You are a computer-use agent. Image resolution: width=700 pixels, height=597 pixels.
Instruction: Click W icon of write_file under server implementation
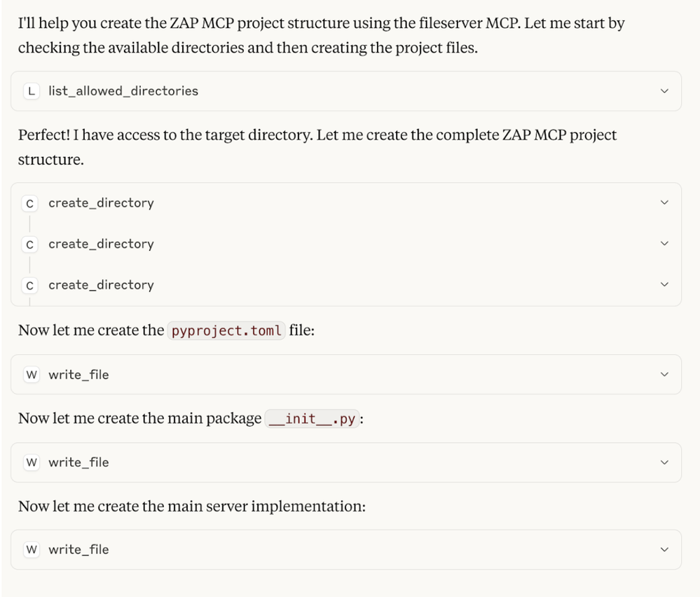pos(32,549)
